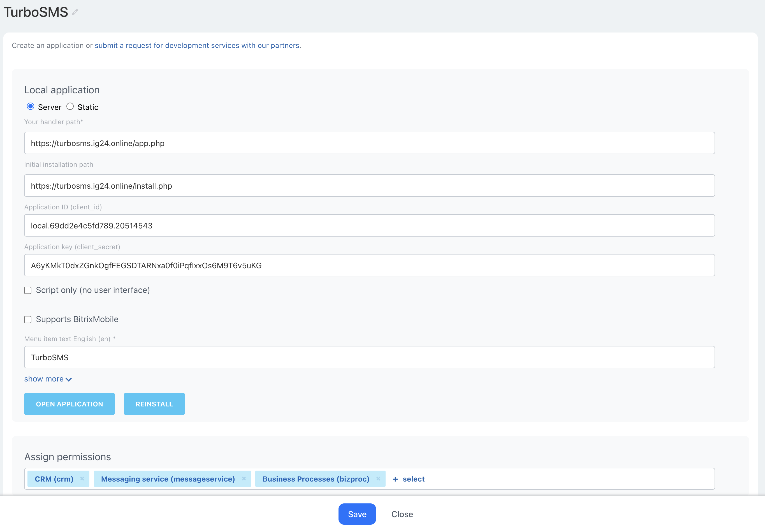Remove the Messaging service permission tag
This screenshot has height=532, width=765.
244,479
